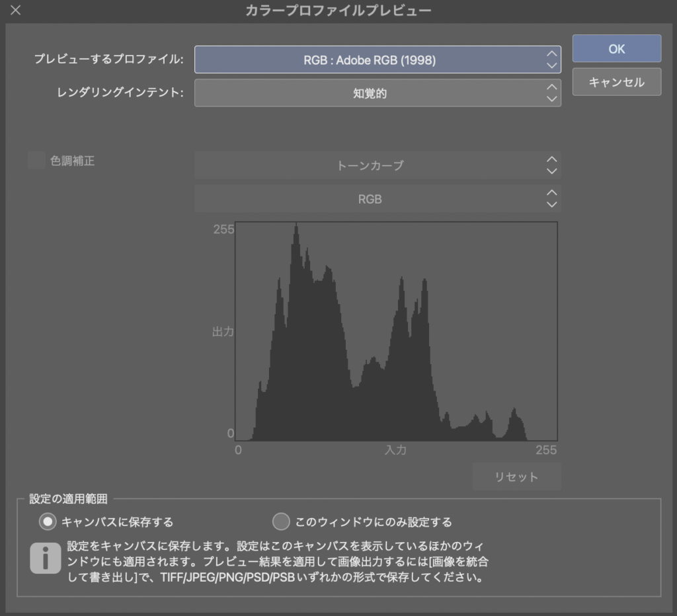Select the このウィンドウにのみ設定する radio button
The image size is (677, 616).
click(281, 521)
